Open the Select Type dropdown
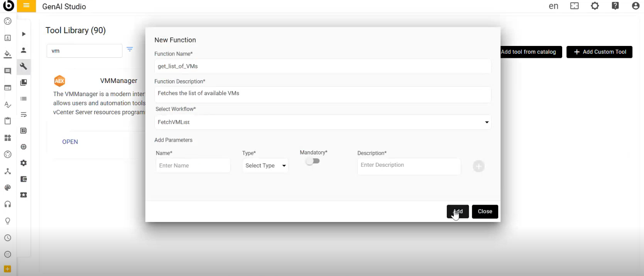This screenshot has width=644, height=276. pyautogui.click(x=265, y=166)
